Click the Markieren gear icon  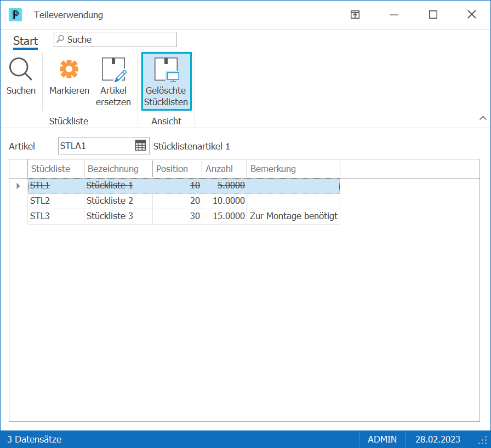tap(69, 69)
